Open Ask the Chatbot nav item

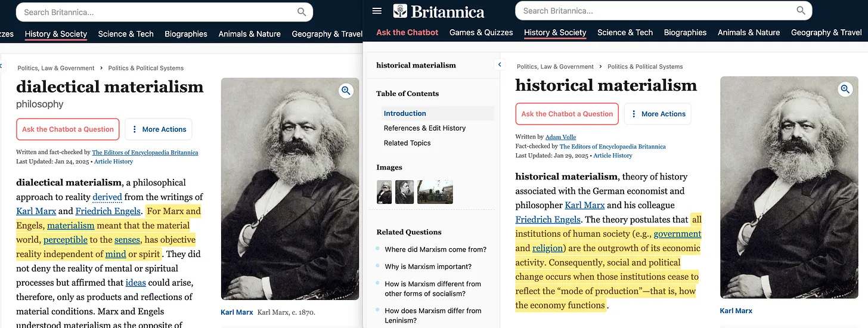[407, 32]
